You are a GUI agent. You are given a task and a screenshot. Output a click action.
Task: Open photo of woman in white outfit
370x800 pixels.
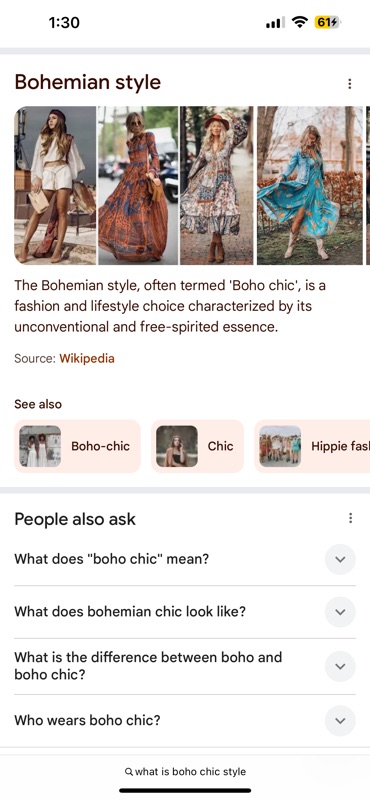[55, 185]
